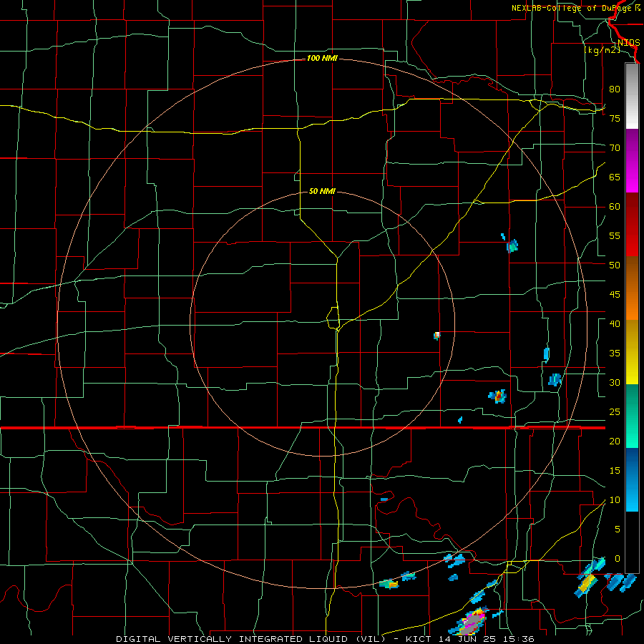Click the NIDS label
This screenshot has height=644, width=644.
[x=628, y=43]
